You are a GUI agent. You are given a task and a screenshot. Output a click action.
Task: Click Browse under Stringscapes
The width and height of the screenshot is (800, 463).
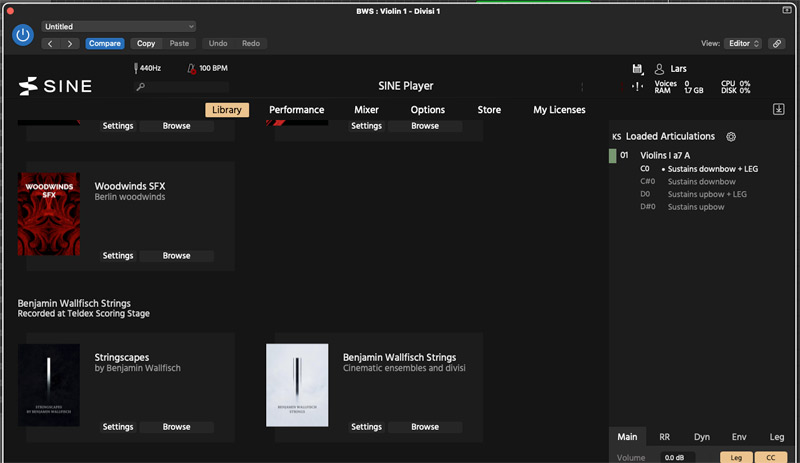pos(176,427)
